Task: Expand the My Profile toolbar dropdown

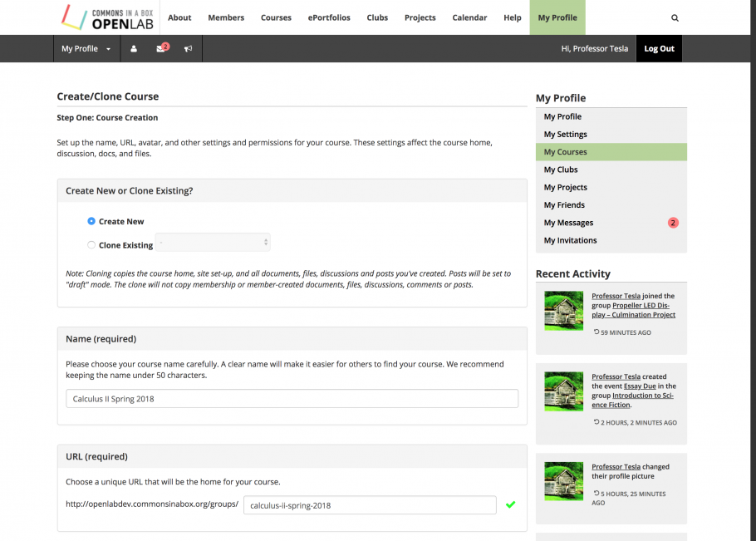Action: tap(86, 49)
